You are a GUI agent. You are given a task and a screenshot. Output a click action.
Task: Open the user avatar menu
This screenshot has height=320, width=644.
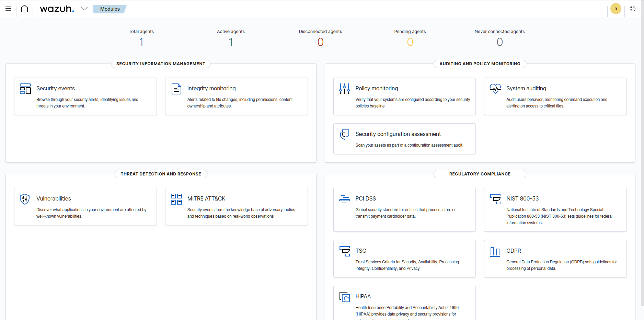[616, 9]
